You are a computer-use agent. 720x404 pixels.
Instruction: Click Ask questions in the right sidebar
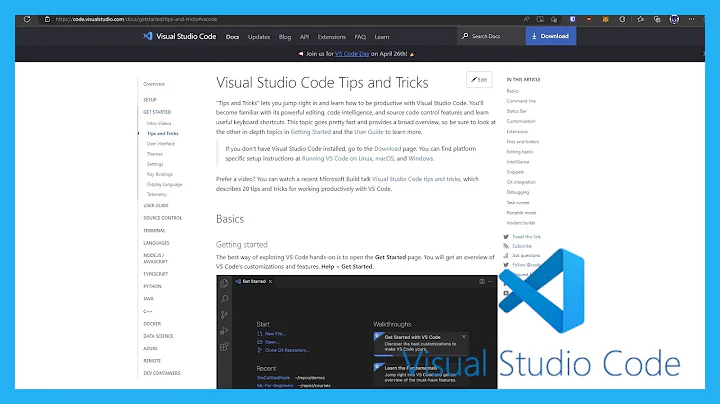pos(526,256)
